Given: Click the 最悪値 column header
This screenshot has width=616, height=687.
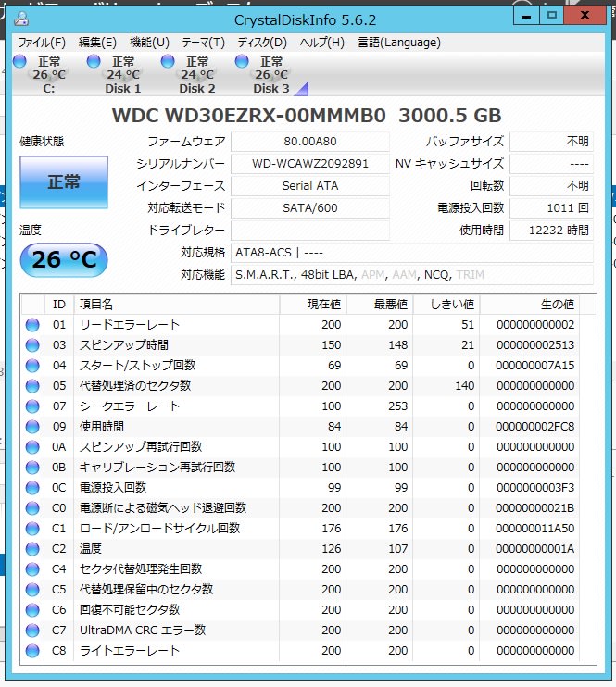Looking at the screenshot, I should tap(380, 305).
